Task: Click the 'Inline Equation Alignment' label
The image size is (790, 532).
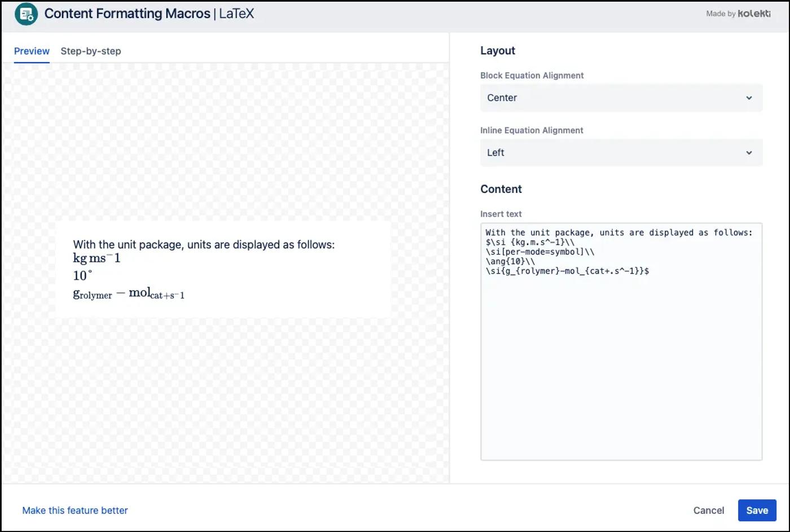Action: coord(532,130)
